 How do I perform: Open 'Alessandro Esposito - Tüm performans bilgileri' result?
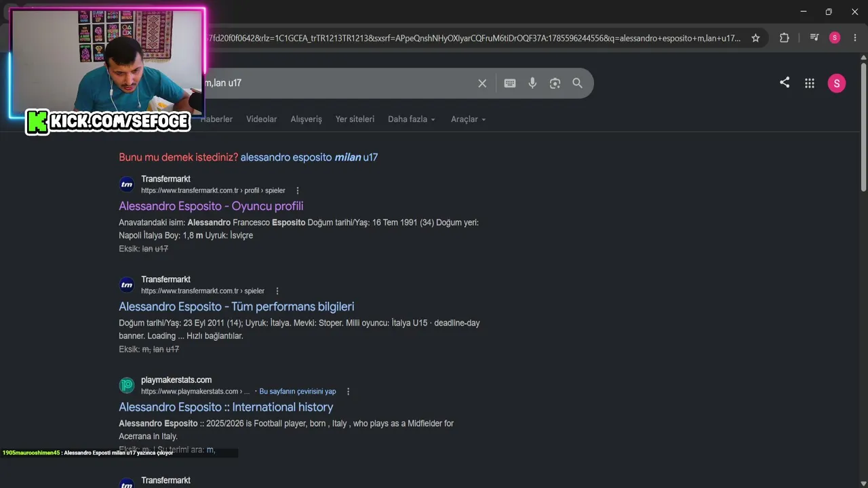(x=237, y=306)
